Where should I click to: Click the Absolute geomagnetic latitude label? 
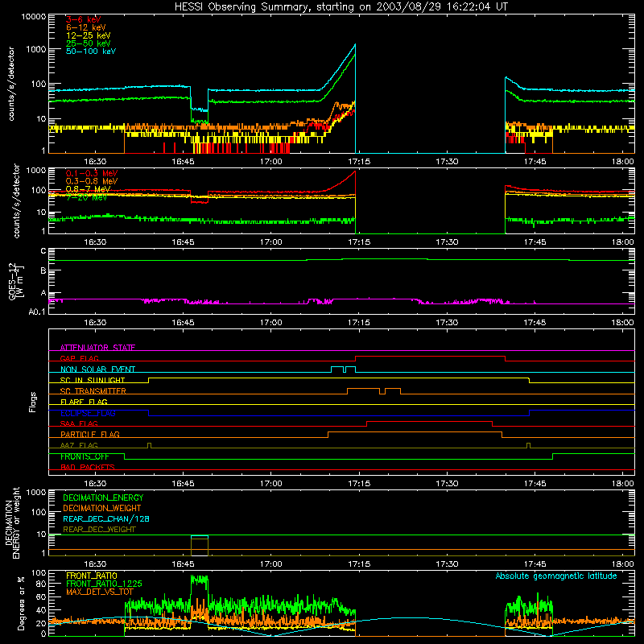pyautogui.click(x=556, y=576)
